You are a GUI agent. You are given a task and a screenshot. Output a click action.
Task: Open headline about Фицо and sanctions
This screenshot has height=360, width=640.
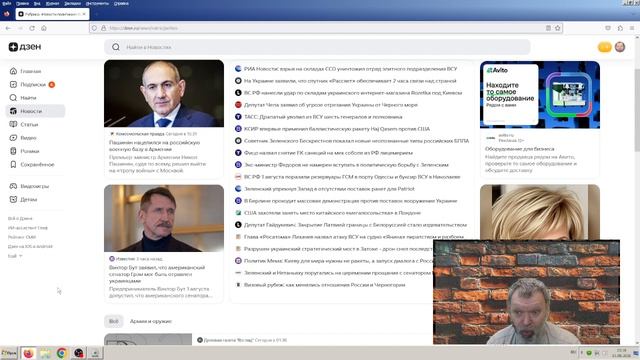click(328, 153)
